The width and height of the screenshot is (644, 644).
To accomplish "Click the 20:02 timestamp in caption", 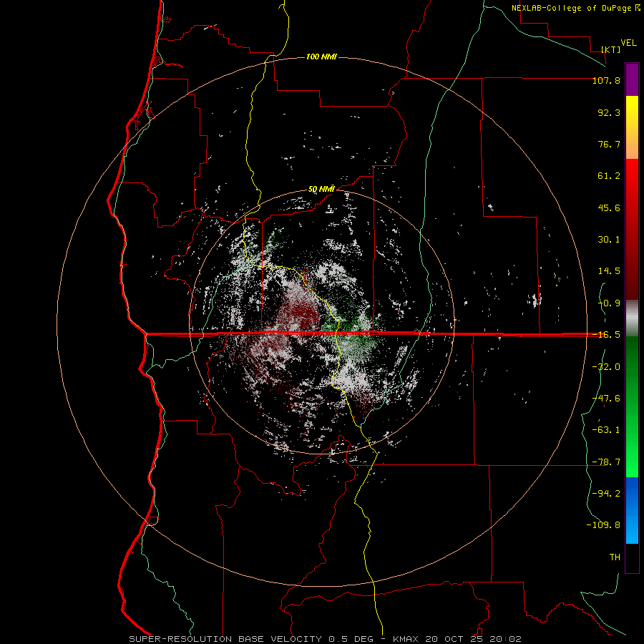I will pyautogui.click(x=507, y=639).
